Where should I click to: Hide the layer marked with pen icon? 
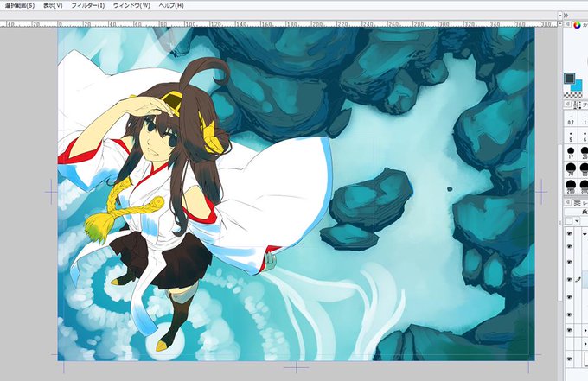[x=570, y=280]
